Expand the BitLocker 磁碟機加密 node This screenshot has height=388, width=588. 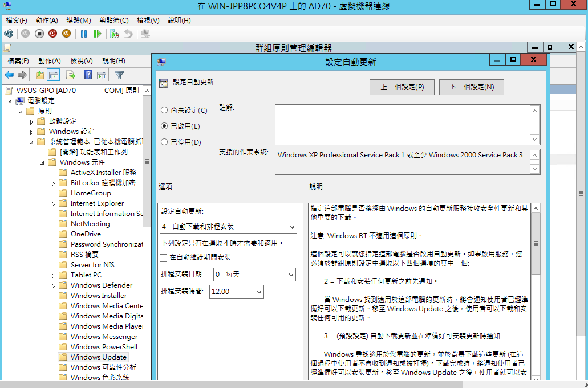pyautogui.click(x=53, y=183)
